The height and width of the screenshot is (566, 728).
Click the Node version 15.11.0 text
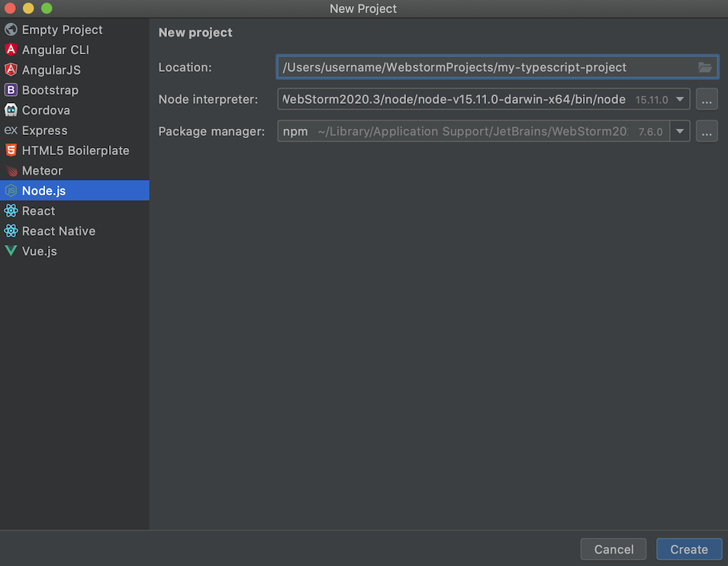(x=652, y=100)
